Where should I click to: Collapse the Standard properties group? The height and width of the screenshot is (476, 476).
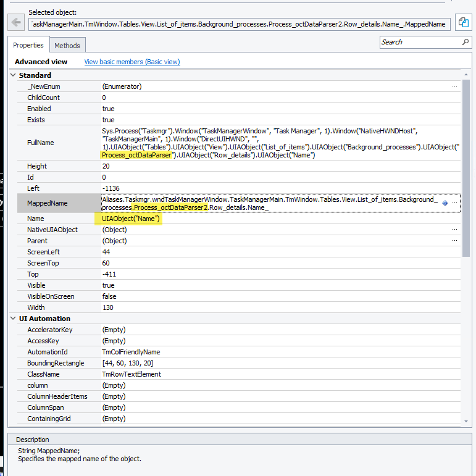[x=14, y=75]
